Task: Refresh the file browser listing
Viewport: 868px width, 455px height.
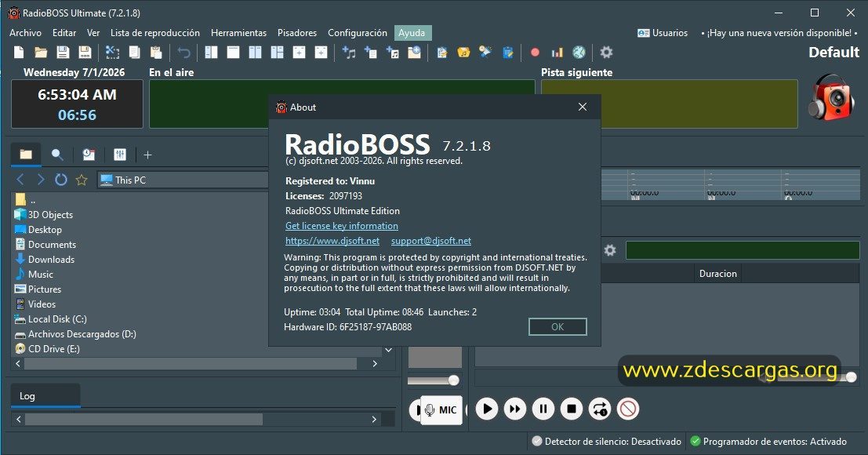Action: pyautogui.click(x=61, y=180)
